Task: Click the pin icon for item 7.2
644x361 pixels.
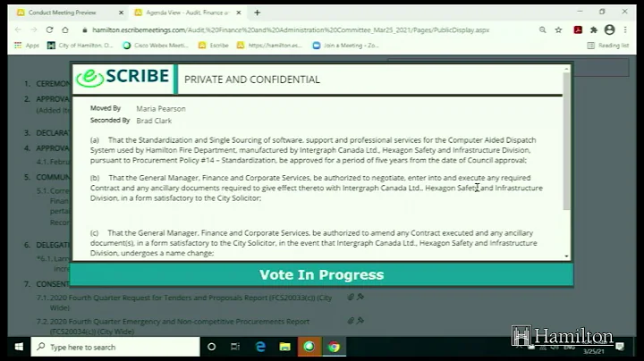Action: tap(360, 321)
